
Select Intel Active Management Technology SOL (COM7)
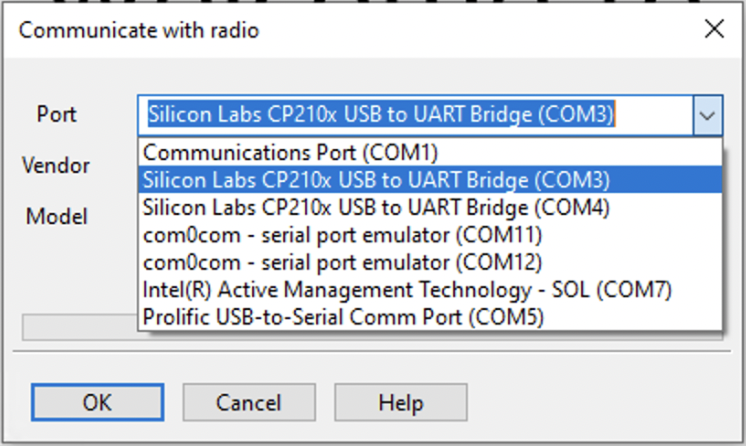430,289
